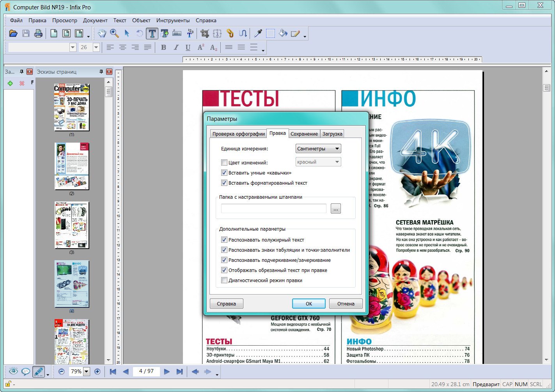This screenshot has height=392, width=555.
Task: Apply Bold formatting
Action: coord(163,47)
